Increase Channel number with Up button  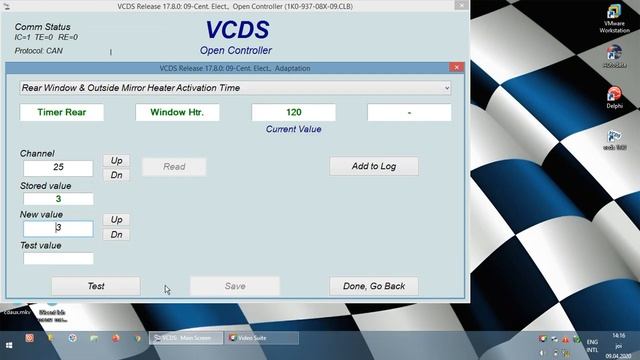(116, 161)
